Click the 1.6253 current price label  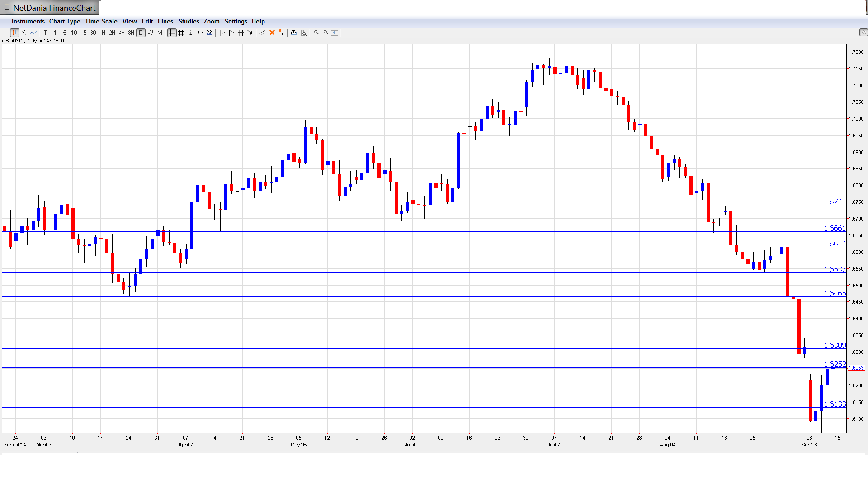click(x=856, y=368)
